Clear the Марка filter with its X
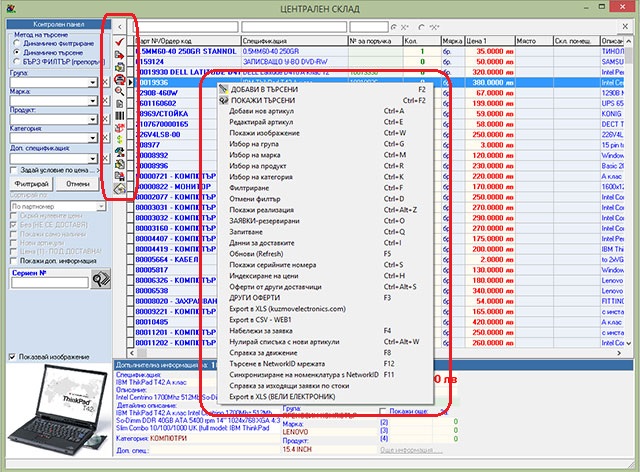 [x=105, y=100]
